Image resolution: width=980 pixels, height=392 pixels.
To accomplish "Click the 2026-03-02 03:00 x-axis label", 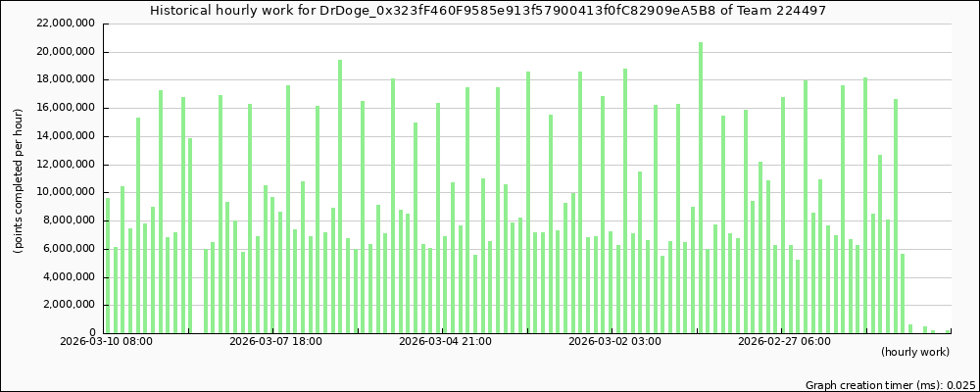I will pyautogui.click(x=615, y=341).
